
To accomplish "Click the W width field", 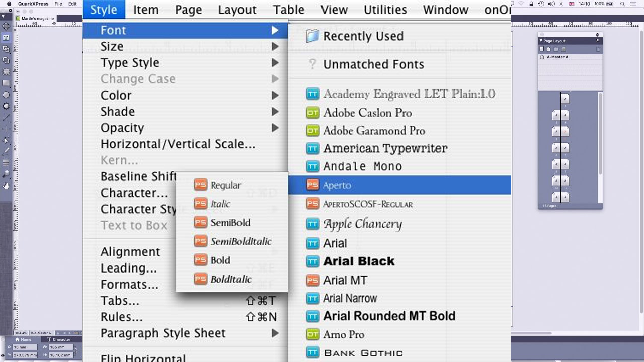I will pos(61,347).
